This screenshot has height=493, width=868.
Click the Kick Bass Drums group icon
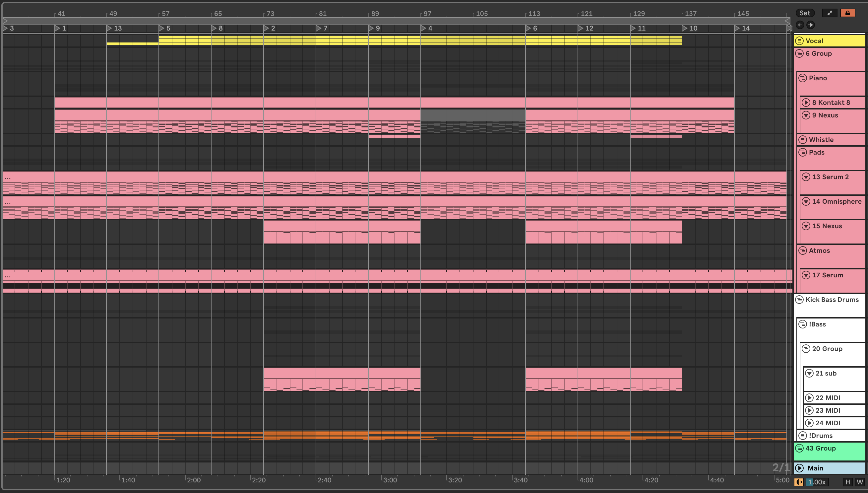[x=799, y=300]
